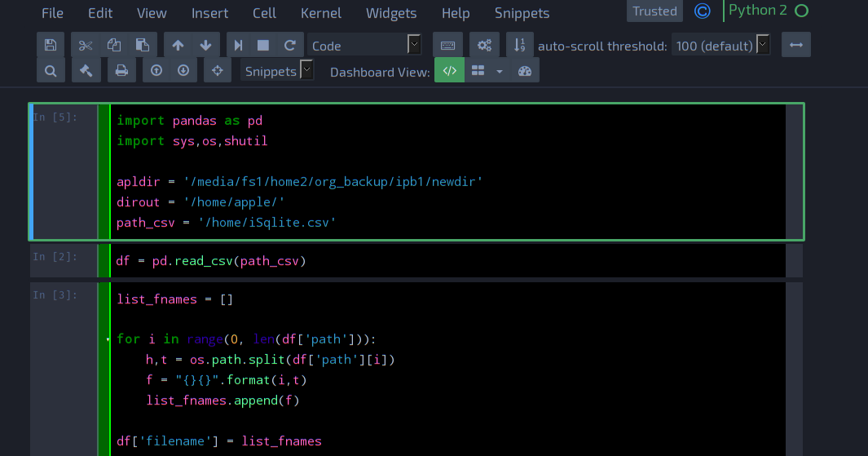868x456 pixels.
Task: Run cell and step forward icon
Action: click(x=238, y=45)
